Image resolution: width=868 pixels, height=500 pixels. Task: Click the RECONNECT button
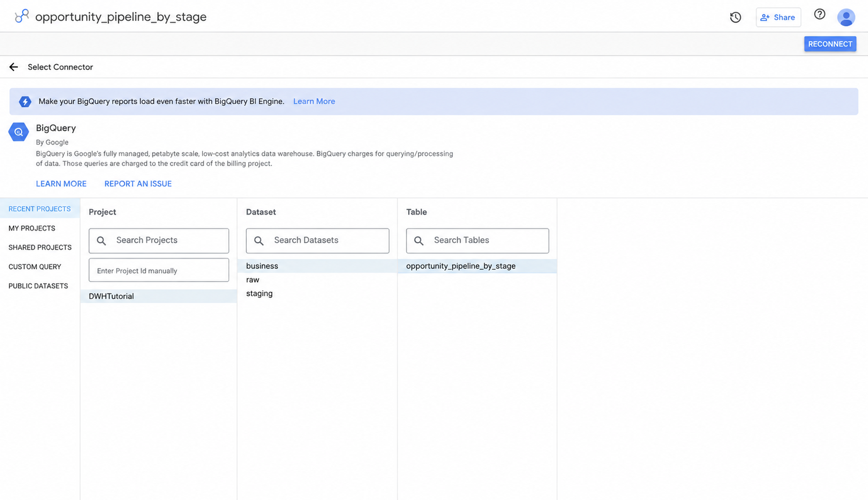point(830,44)
